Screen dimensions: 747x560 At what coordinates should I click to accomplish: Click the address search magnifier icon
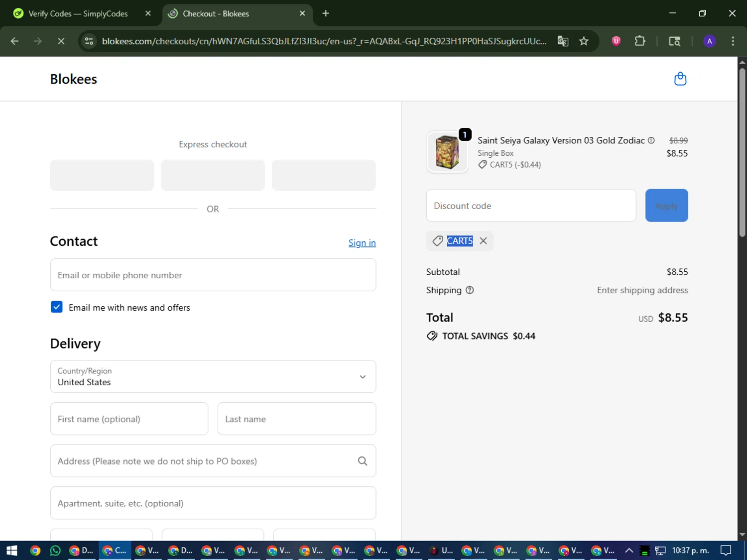(363, 461)
